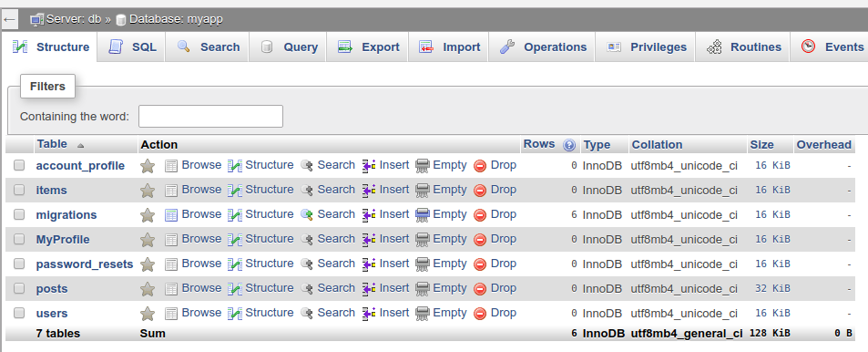Click the back arrow beside Server breadcrumb
Viewport: 868px width, 352px height.
pos(9,20)
